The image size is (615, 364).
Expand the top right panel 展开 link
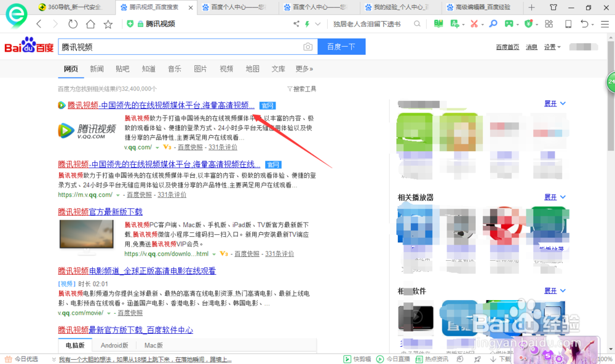click(555, 103)
